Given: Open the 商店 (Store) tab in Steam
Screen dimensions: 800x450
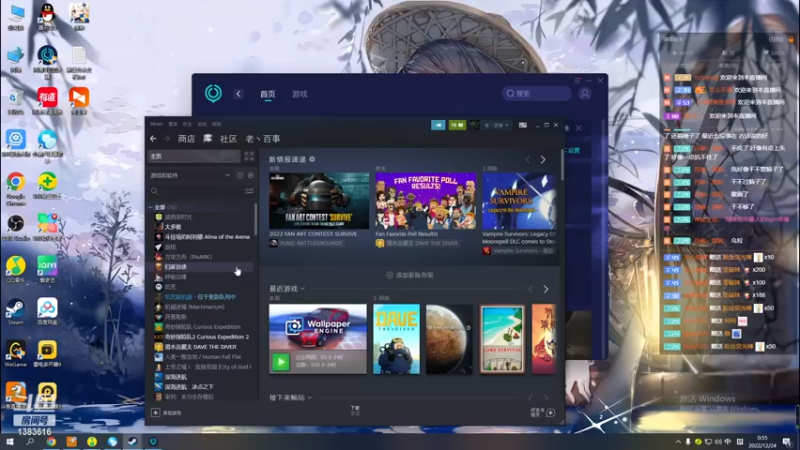Looking at the screenshot, I should point(186,139).
